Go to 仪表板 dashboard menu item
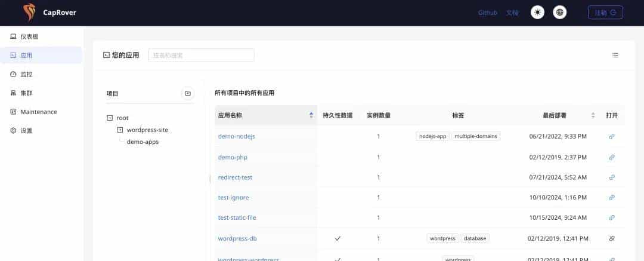Screen dimensions: 644x261 tap(41, 36)
